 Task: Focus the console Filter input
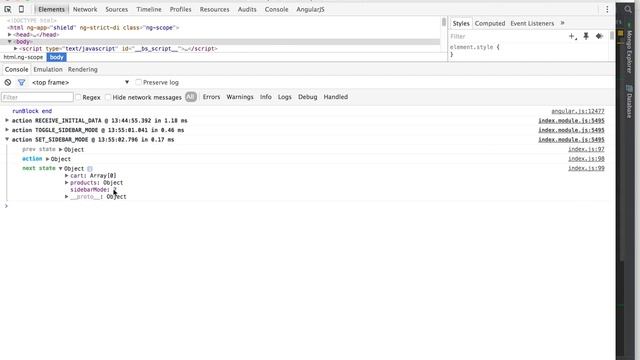click(x=37, y=97)
